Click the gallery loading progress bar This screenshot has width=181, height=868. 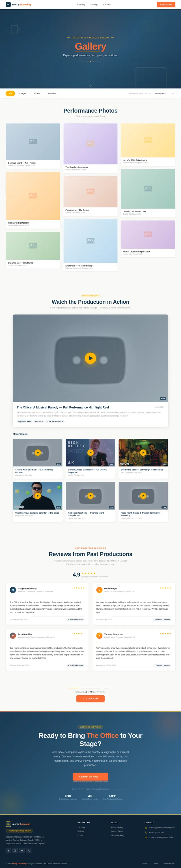tap(90, 688)
